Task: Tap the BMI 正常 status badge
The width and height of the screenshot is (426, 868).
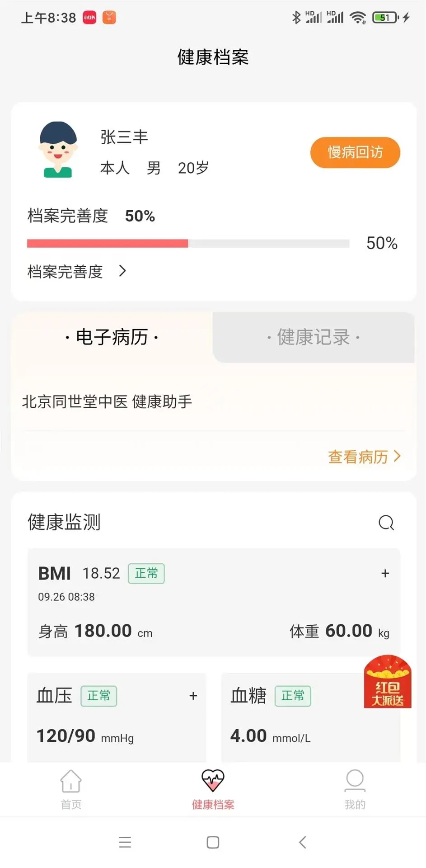Action: tap(146, 573)
